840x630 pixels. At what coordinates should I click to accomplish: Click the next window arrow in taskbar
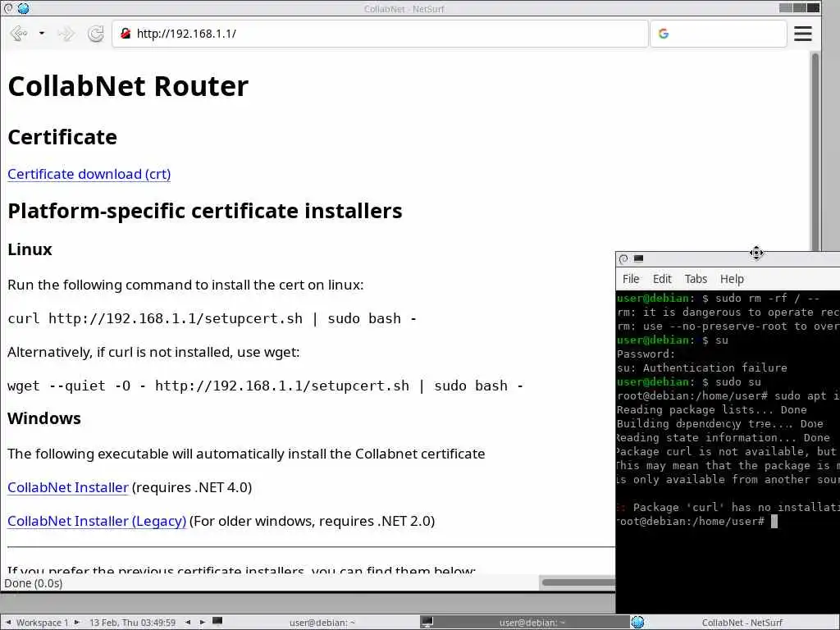coord(203,623)
